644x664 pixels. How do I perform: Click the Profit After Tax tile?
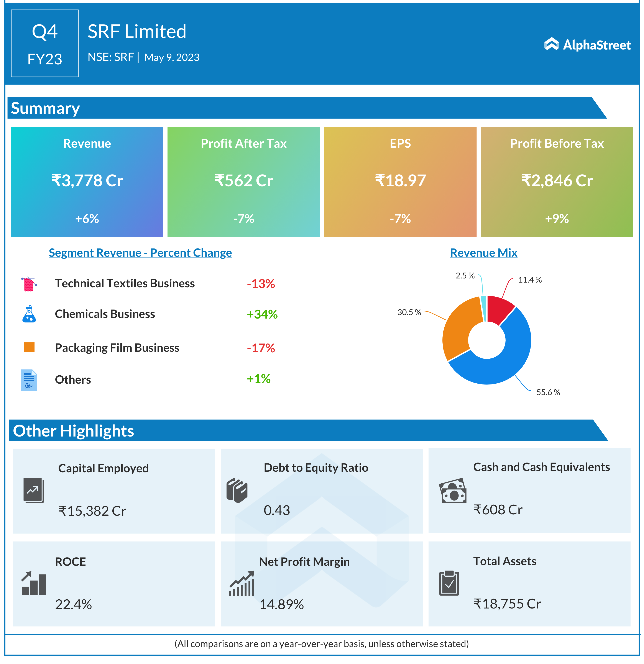coord(243,182)
